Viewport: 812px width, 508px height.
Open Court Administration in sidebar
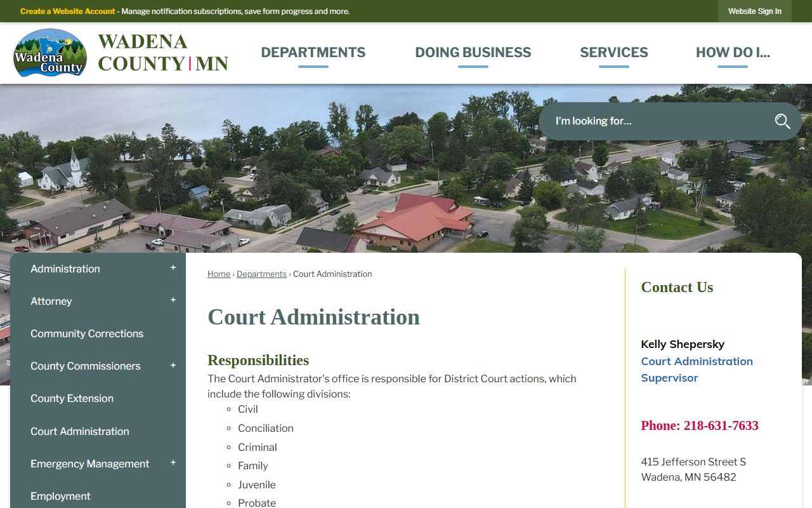click(x=80, y=431)
